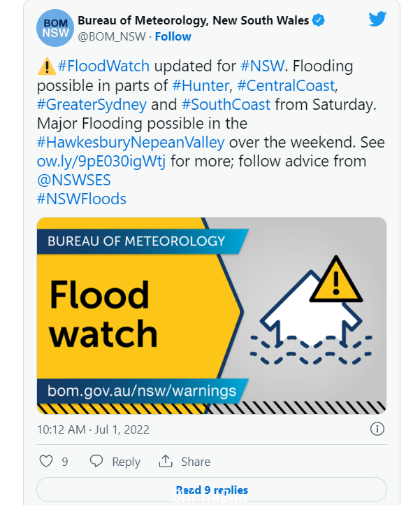This screenshot has width=420, height=505.
Task: Click the Bureau of Meteorology account name
Action: 193,20
